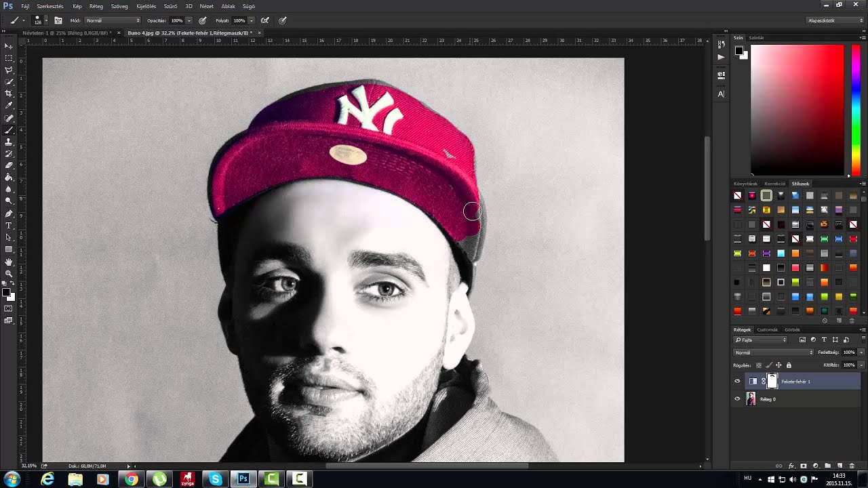868x488 pixels.
Task: Toggle pressure for opacity button
Action: 203,20
